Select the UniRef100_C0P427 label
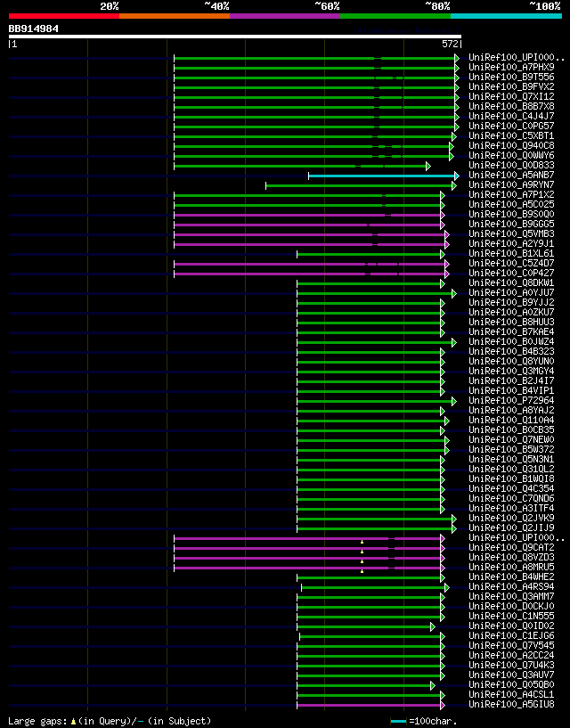 coord(511,273)
